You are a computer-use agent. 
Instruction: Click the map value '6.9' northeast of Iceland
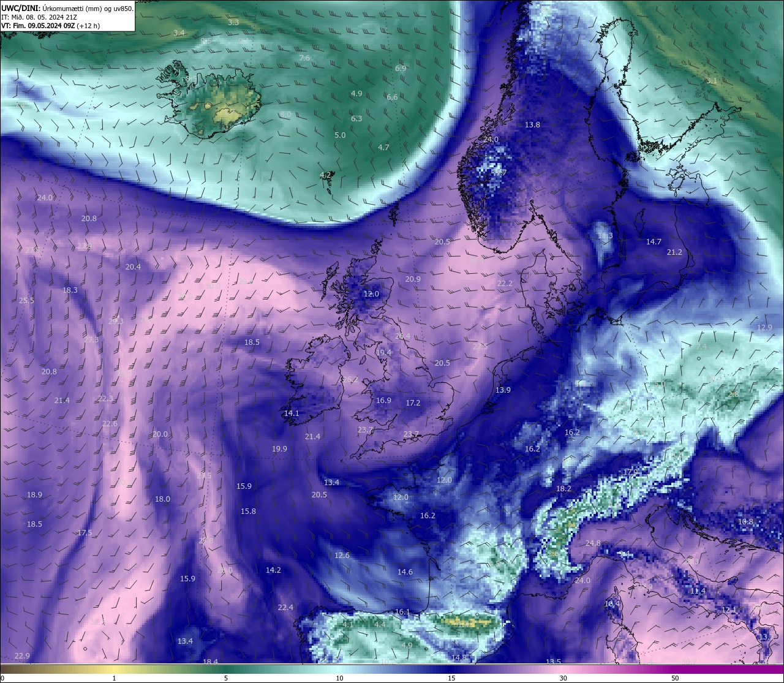pos(401,69)
